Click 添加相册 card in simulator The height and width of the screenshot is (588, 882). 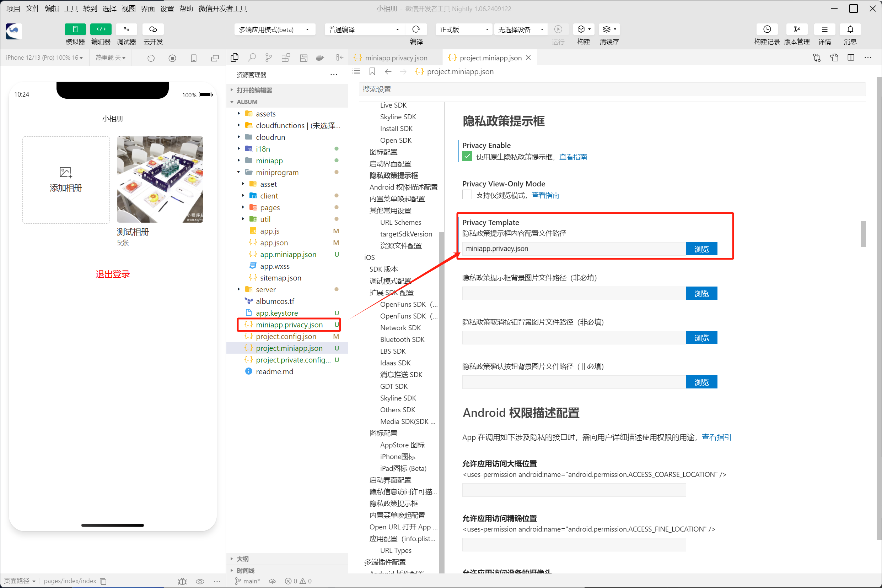coord(66,180)
